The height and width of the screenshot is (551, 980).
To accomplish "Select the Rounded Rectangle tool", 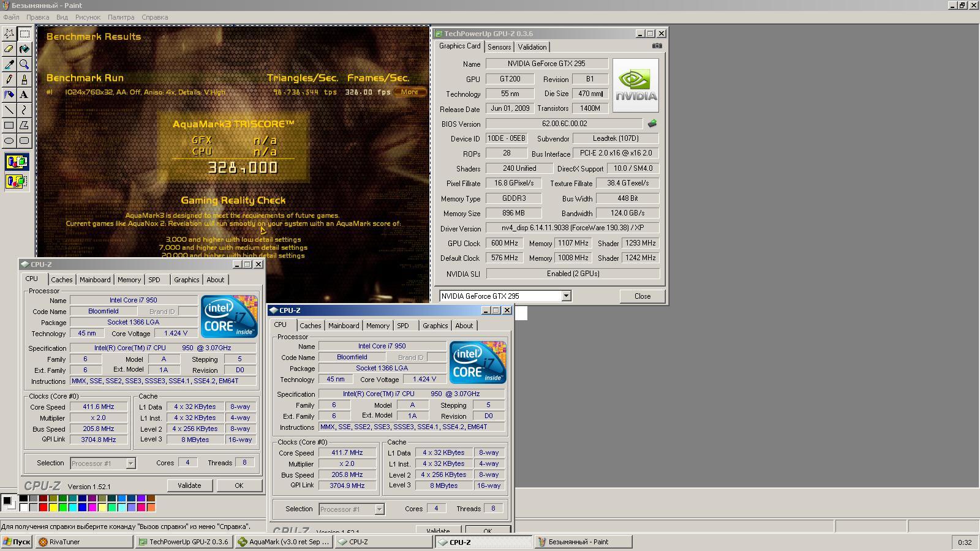I will click(24, 141).
